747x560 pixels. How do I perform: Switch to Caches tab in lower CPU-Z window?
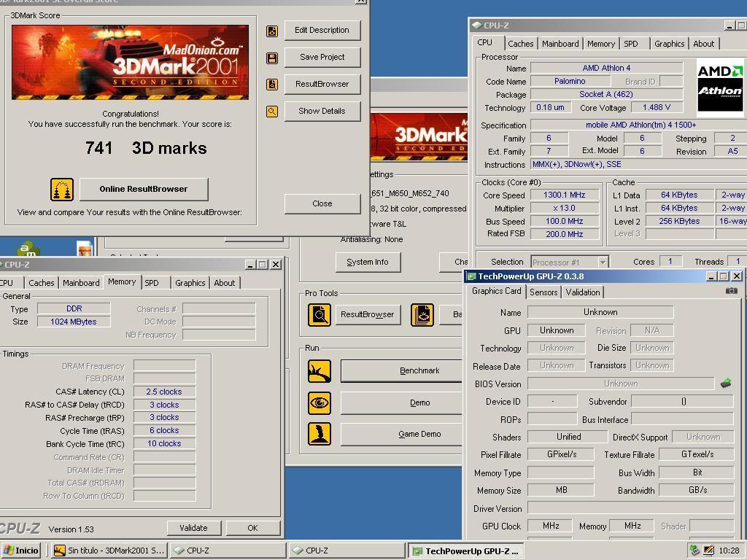click(x=41, y=283)
